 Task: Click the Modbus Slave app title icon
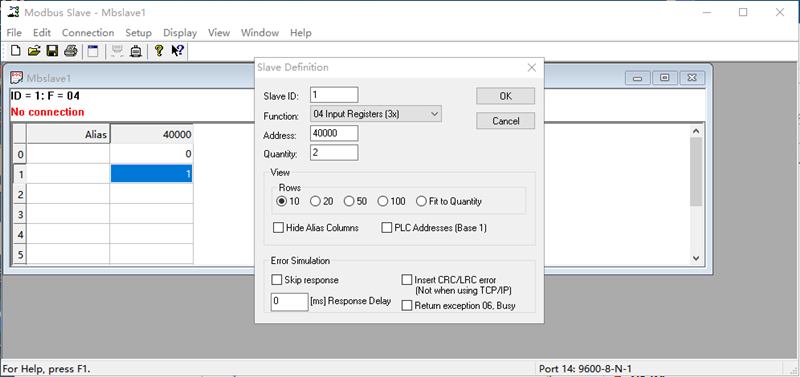(x=14, y=12)
